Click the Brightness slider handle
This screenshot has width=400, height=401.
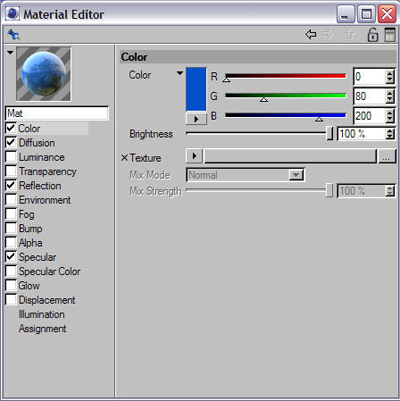coord(330,133)
